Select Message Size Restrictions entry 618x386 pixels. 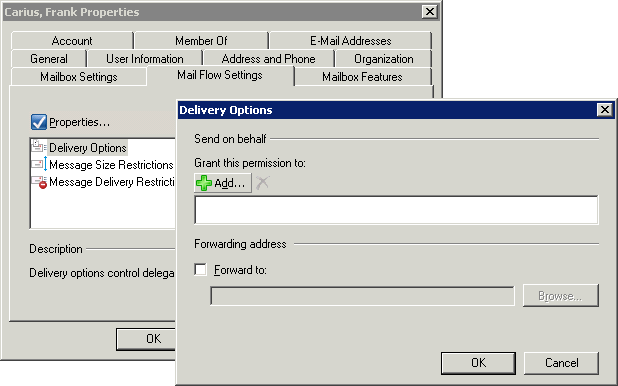pos(111,165)
